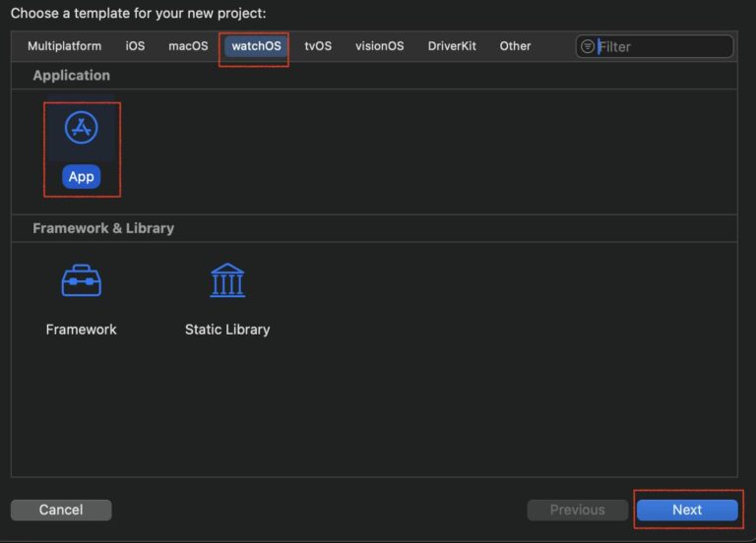Open the macOS tab
Screen dimensions: 756x543
coord(188,46)
